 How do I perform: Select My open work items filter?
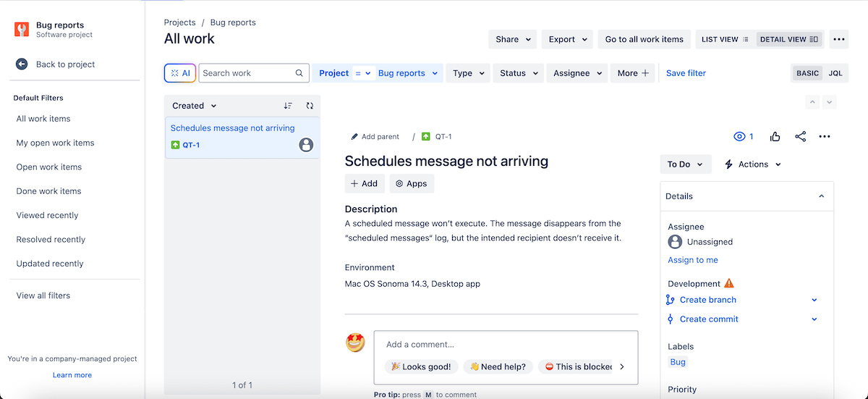[x=56, y=143]
